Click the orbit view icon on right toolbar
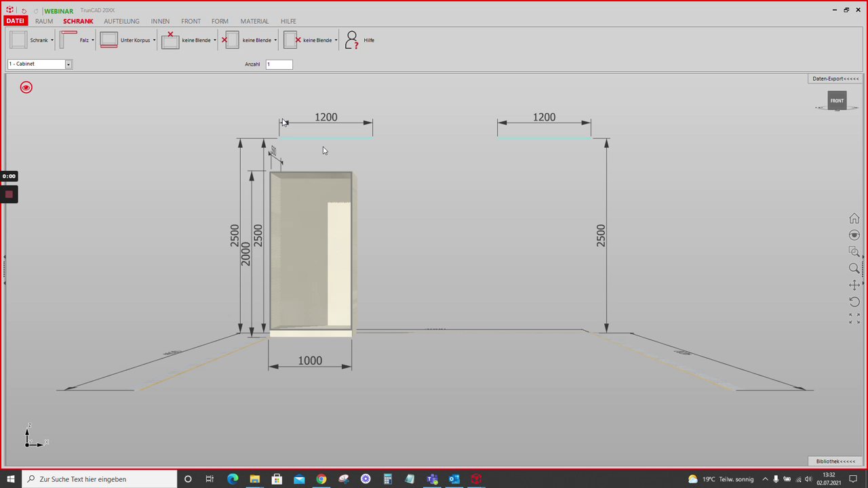This screenshot has width=868, height=488. coord(854,235)
